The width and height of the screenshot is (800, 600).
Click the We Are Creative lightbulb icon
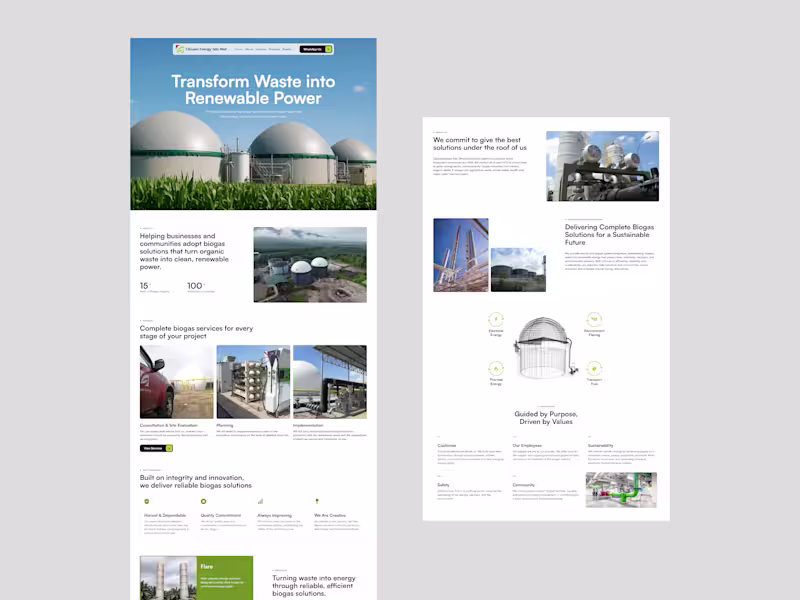click(317, 501)
